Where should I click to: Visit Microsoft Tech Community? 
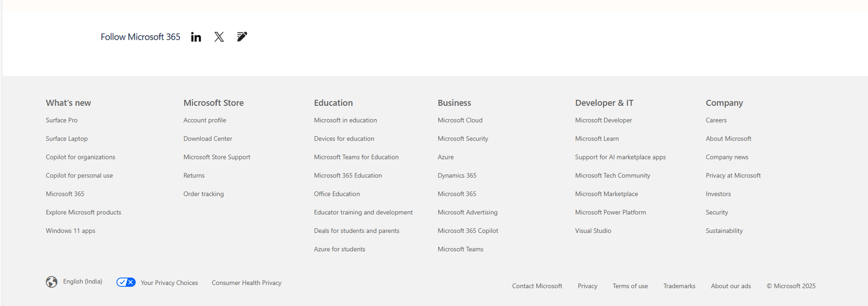(x=612, y=176)
